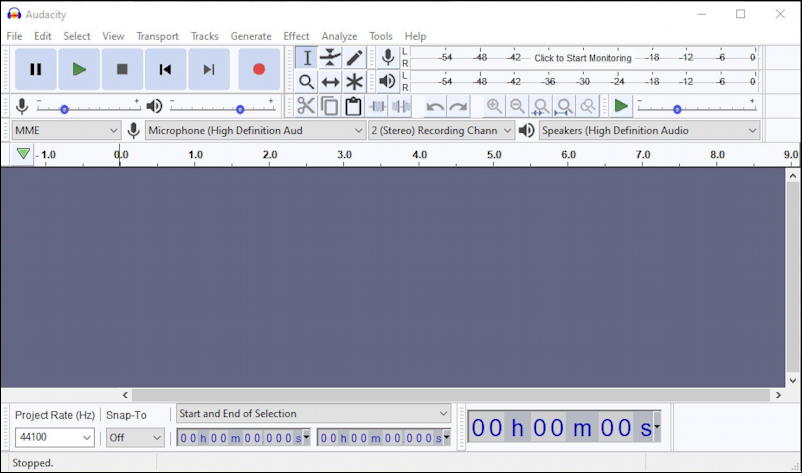Click the Zoom In magnifier button

pyautogui.click(x=494, y=106)
